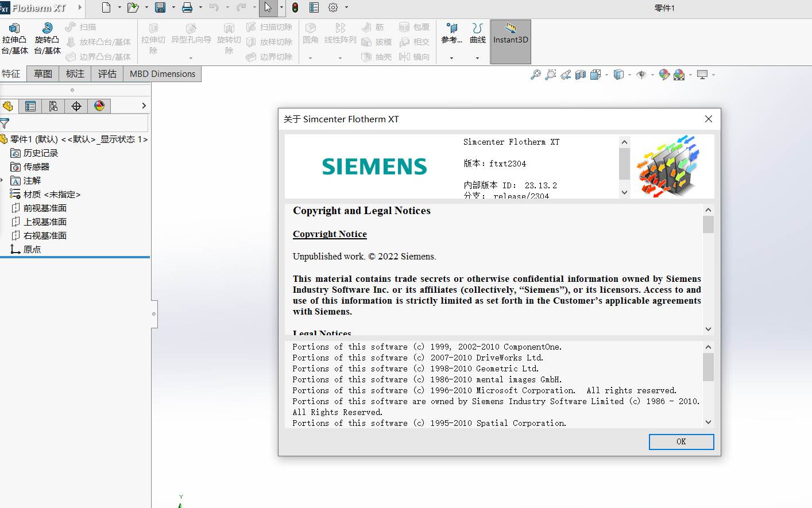Click down arrow of Copyright notices scrollbar
Screen dimensions: 812x508
point(708,329)
